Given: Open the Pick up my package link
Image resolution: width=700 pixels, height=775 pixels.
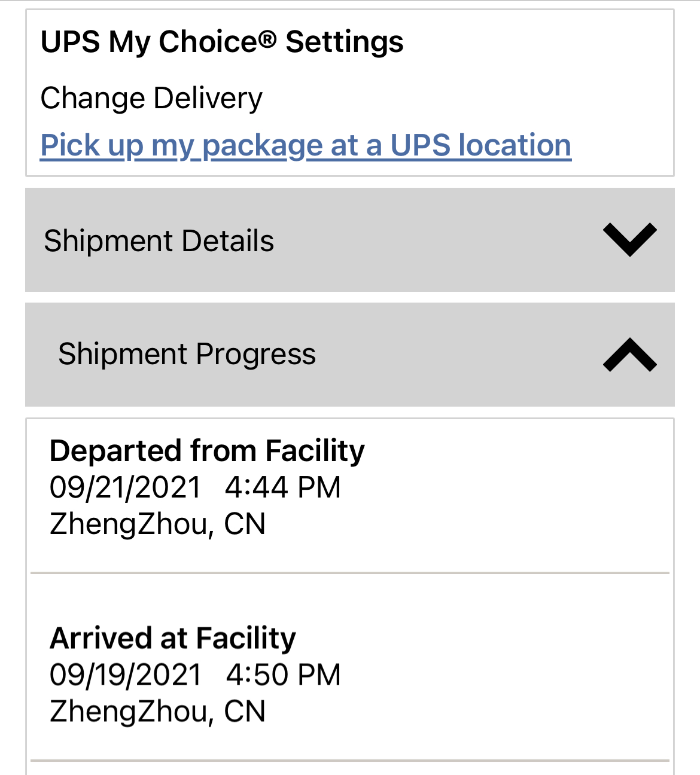Looking at the screenshot, I should (305, 145).
